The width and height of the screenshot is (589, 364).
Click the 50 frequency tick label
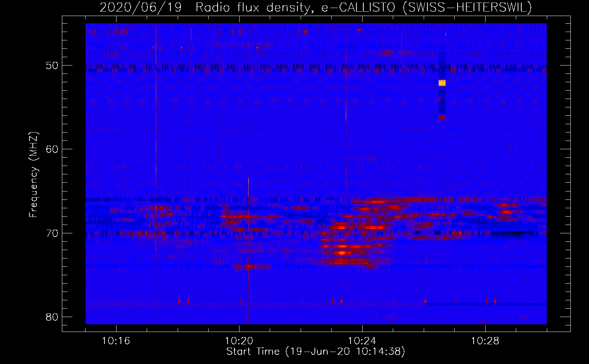click(52, 66)
